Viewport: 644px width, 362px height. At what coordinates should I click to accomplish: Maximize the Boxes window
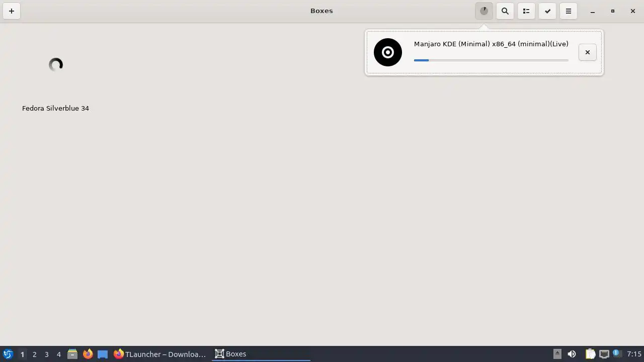(x=613, y=11)
